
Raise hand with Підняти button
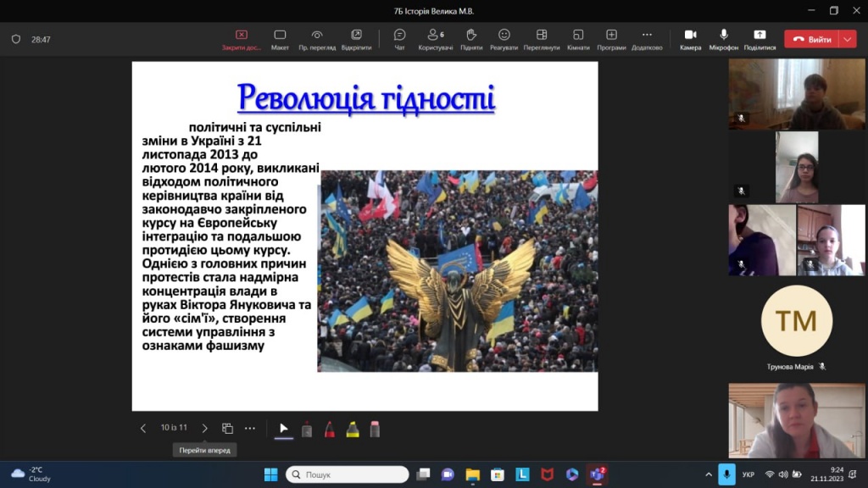[471, 39]
